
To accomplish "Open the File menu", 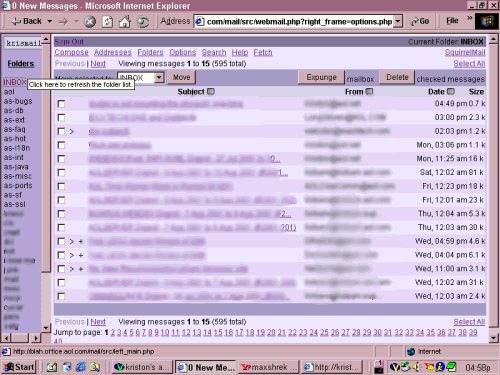I will click(452, 21).
